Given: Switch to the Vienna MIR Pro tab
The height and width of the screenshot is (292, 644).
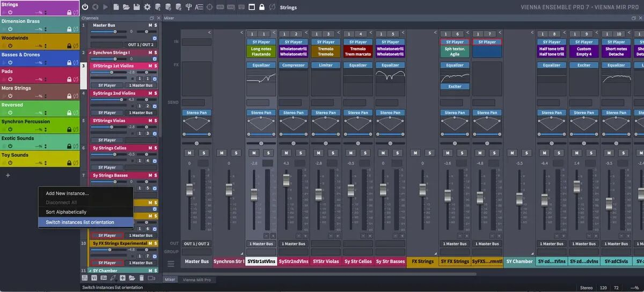Looking at the screenshot, I should pos(196,280).
